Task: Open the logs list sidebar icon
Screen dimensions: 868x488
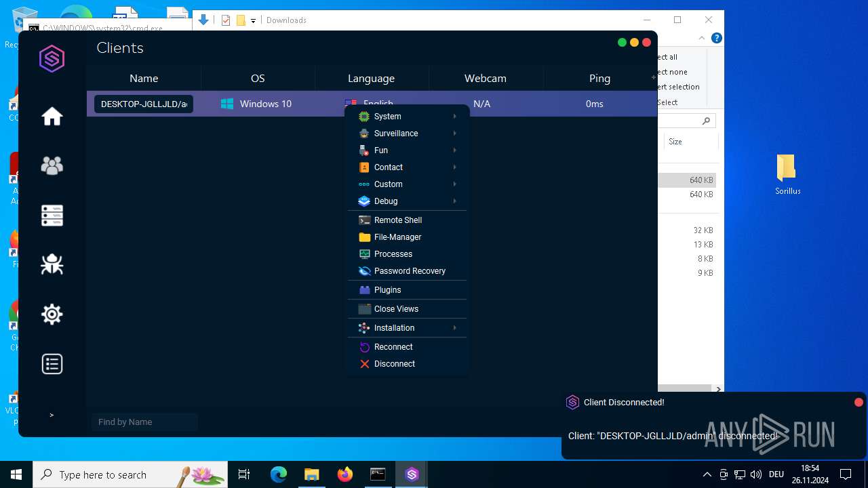Action: click(52, 364)
